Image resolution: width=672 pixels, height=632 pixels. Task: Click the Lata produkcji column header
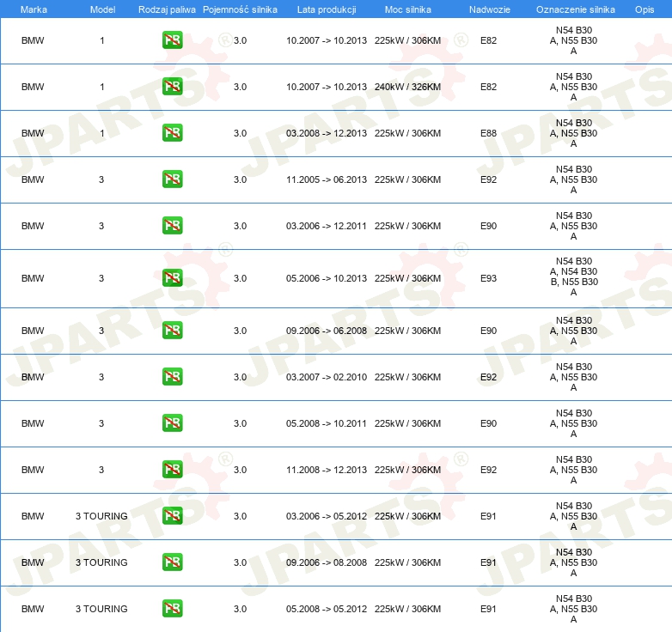pos(326,9)
